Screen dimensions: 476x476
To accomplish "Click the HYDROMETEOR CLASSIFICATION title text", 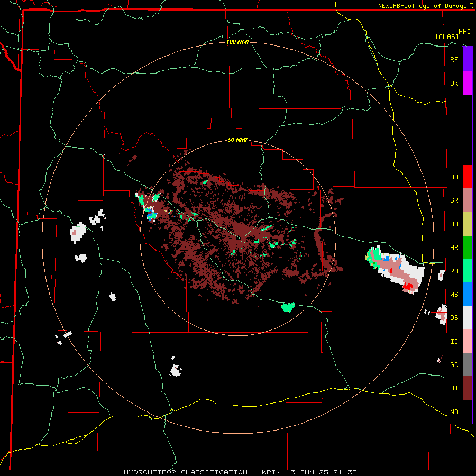I will pyautogui.click(x=186, y=472).
